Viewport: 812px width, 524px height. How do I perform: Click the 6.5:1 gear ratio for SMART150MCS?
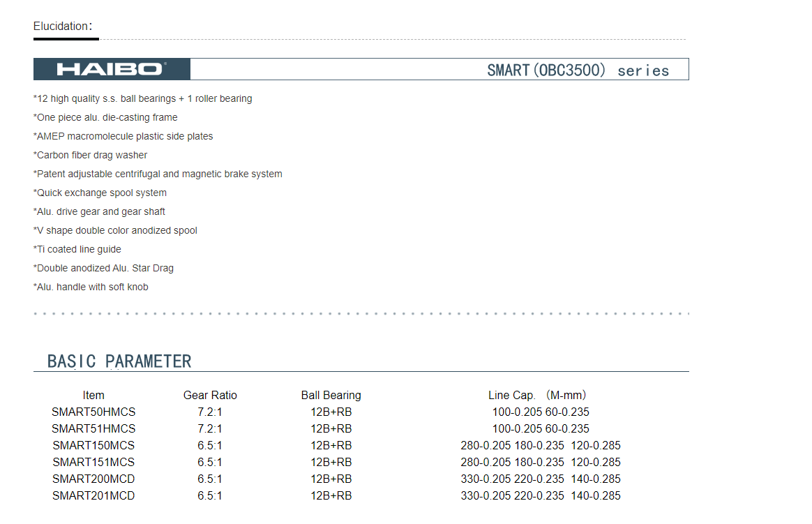coord(210,445)
